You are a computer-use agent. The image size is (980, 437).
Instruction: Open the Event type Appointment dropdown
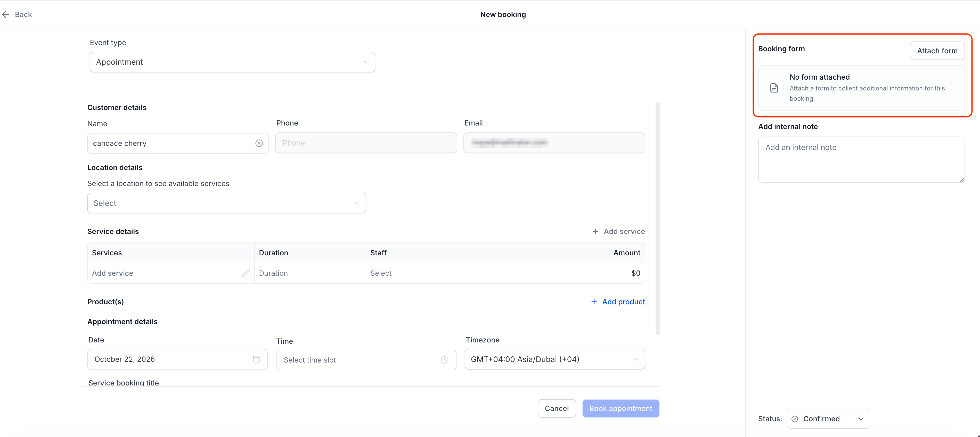[x=232, y=62]
